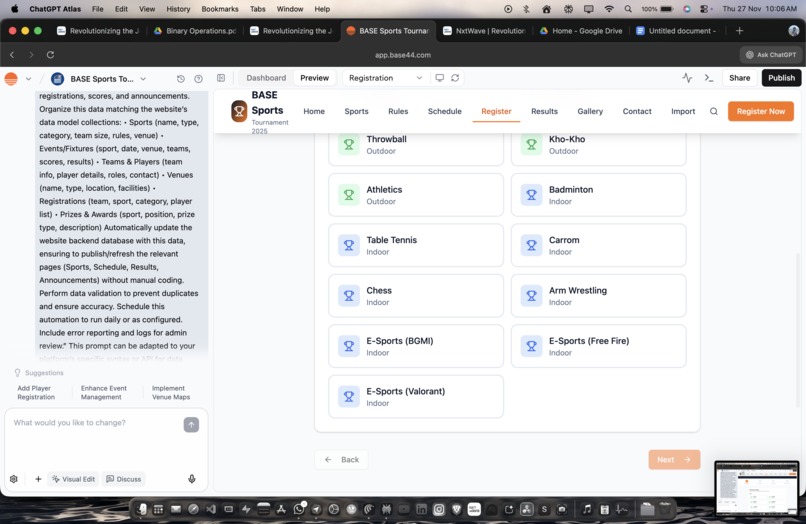
Task: Select the E-Sports (Valorant) card
Action: tap(416, 396)
